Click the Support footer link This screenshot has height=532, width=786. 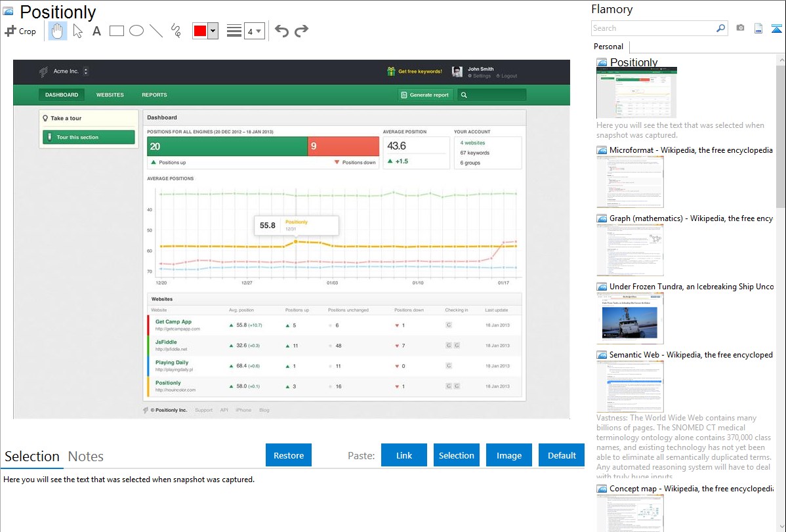203,410
